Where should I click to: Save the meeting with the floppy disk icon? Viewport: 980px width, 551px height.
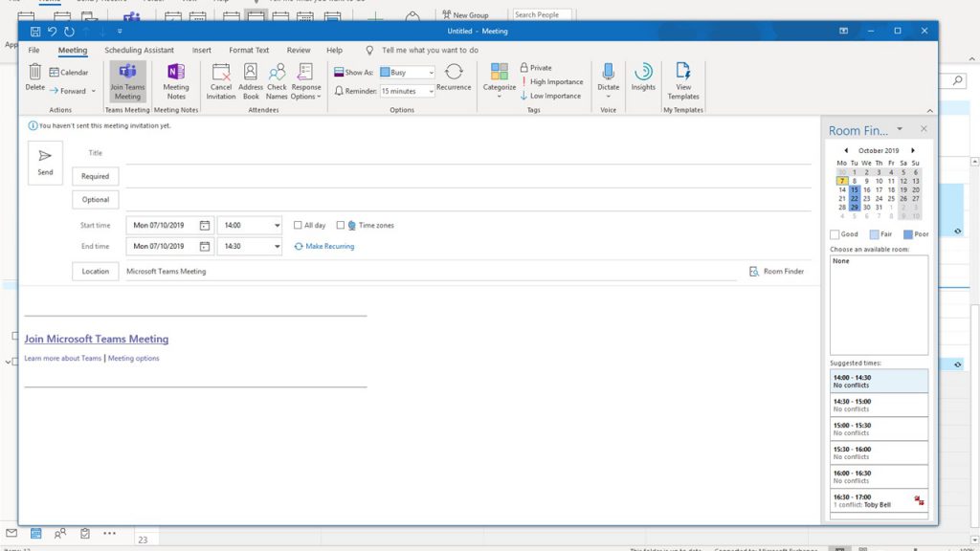[35, 32]
